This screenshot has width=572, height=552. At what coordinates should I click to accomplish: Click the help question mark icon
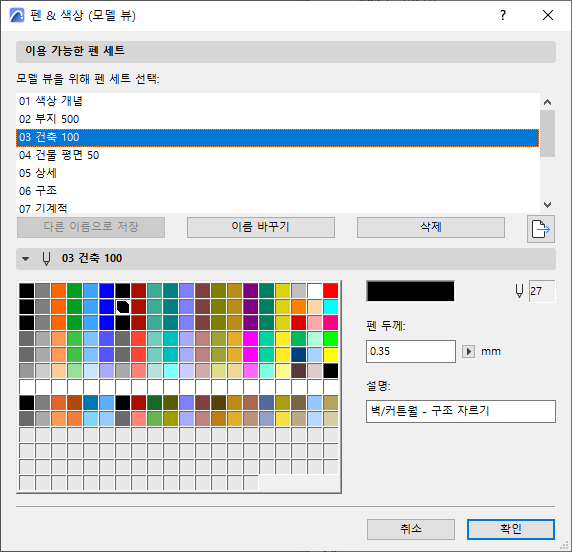pos(503,15)
